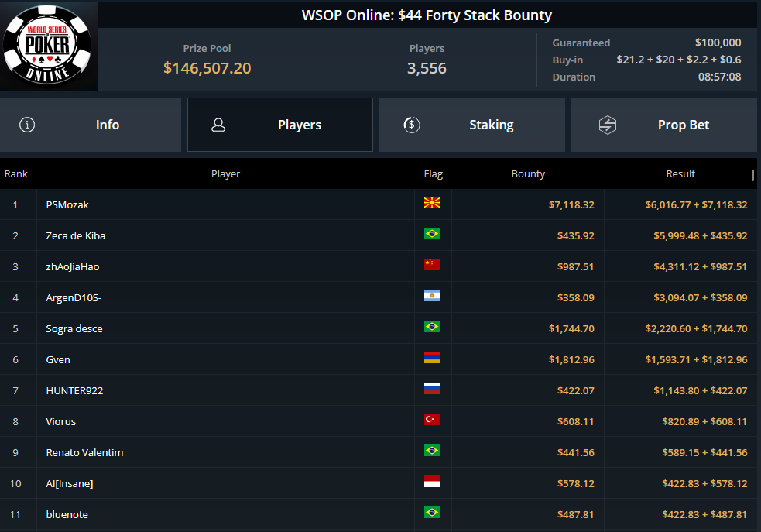
Task: Click PSMozak's North Macedonia flag
Action: point(432,203)
